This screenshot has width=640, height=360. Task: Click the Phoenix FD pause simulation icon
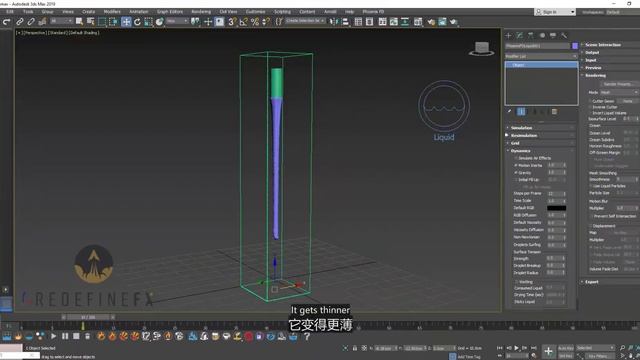(x=65, y=336)
